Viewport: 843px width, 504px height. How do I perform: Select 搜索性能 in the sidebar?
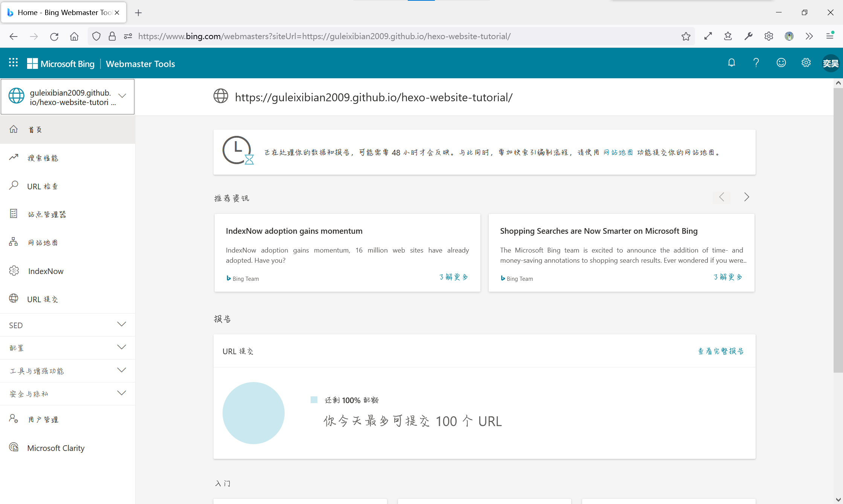click(43, 158)
